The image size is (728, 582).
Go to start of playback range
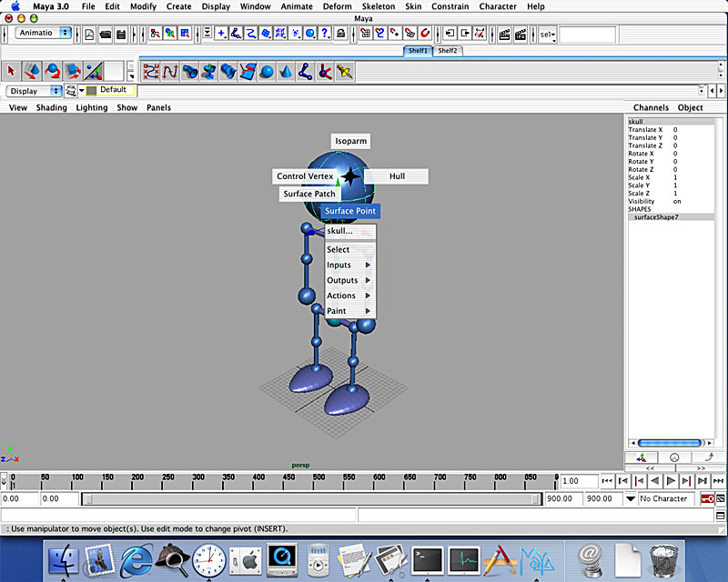coord(607,481)
